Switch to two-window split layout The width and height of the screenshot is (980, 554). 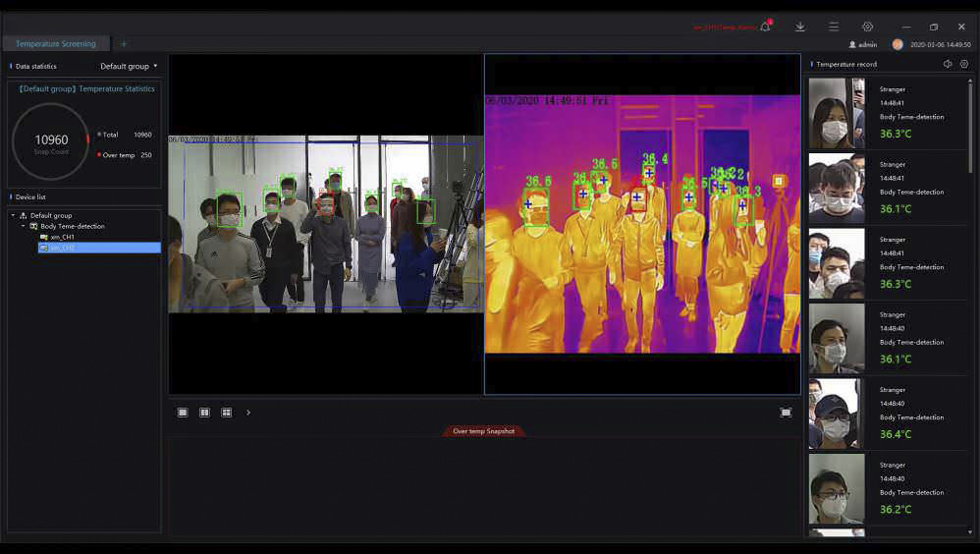point(204,413)
